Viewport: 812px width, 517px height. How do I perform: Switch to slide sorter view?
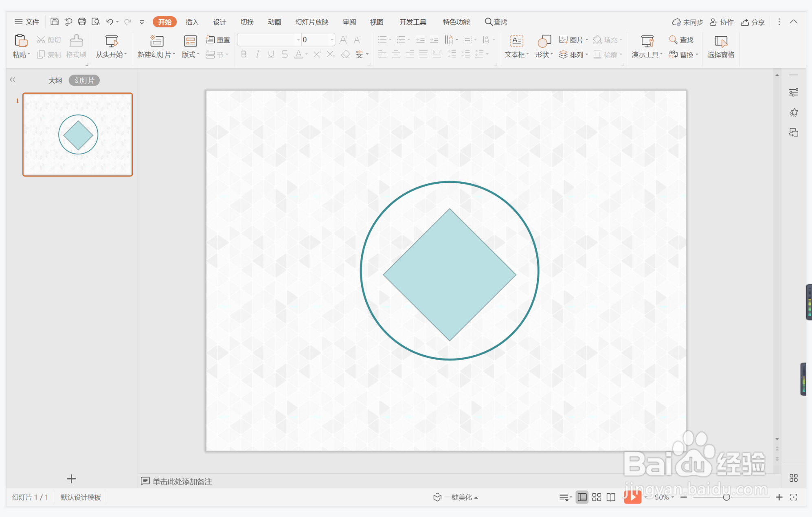(x=597, y=497)
